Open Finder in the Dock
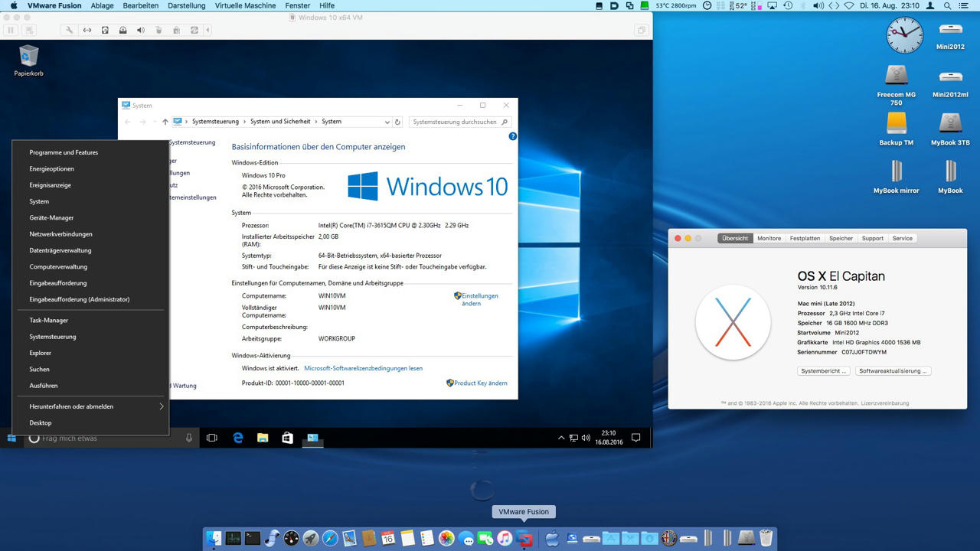980x551 pixels. (x=214, y=538)
